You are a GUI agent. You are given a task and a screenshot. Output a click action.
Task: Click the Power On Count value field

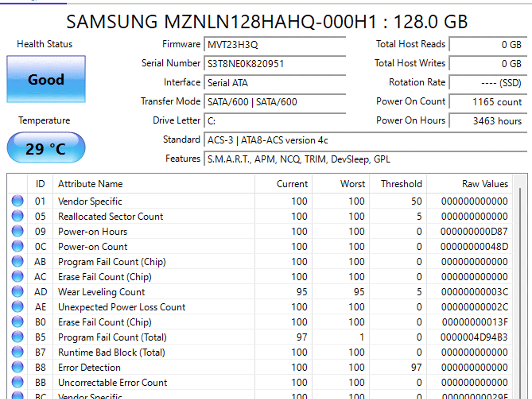[488, 102]
